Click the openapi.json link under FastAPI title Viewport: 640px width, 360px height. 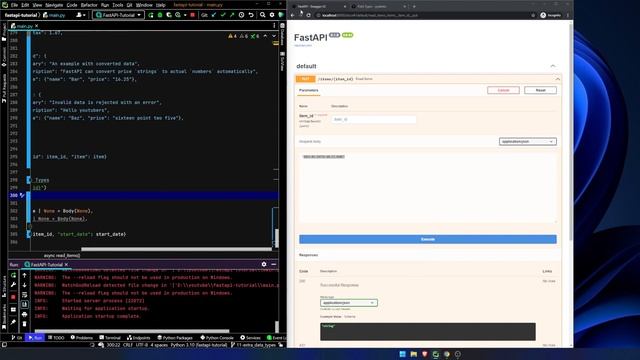click(x=303, y=46)
